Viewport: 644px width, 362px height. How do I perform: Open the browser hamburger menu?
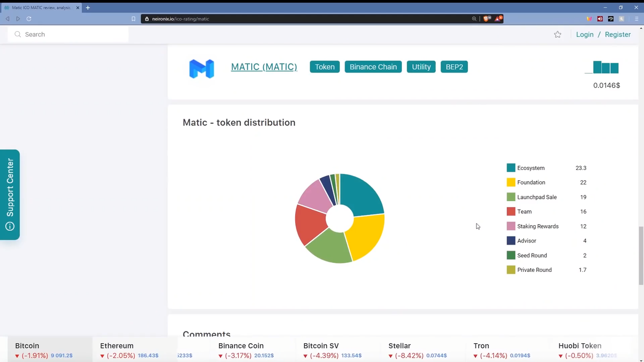coord(636,19)
